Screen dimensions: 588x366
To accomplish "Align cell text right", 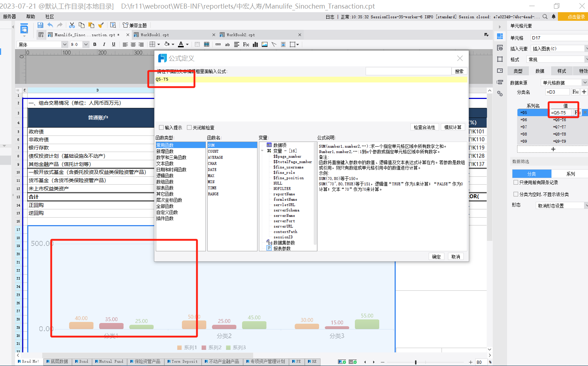I will (x=141, y=44).
